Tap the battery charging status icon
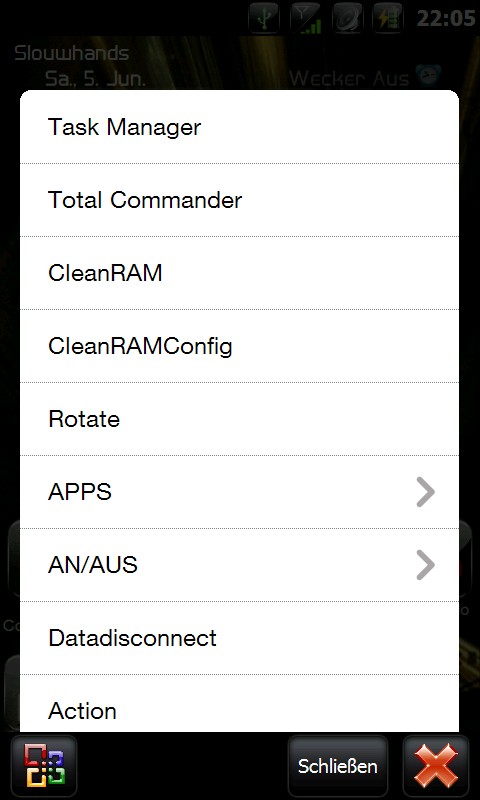The height and width of the screenshot is (800, 480). [388, 18]
